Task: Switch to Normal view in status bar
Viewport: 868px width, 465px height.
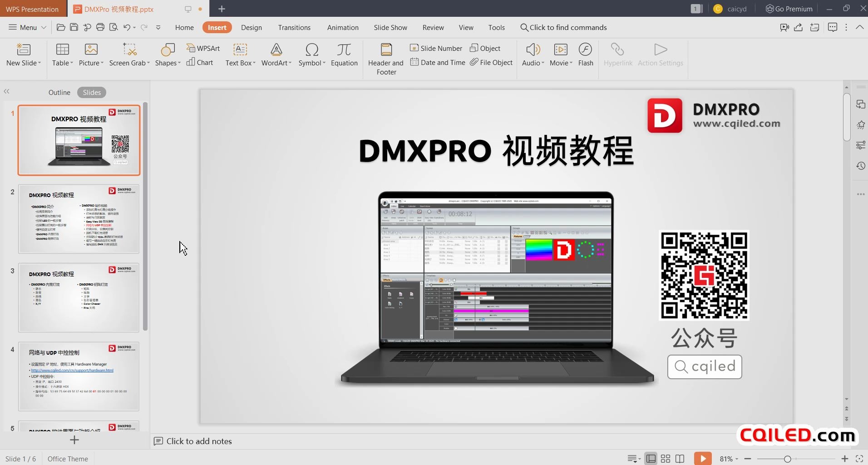Action: click(651, 459)
